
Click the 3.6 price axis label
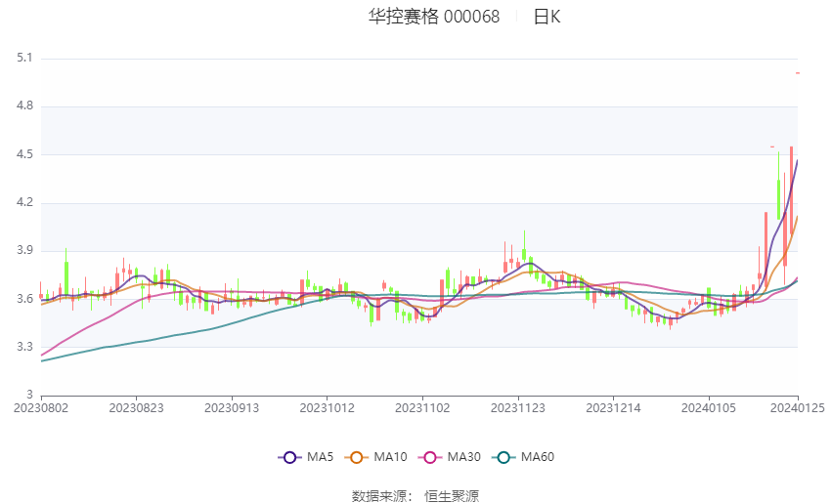point(24,299)
